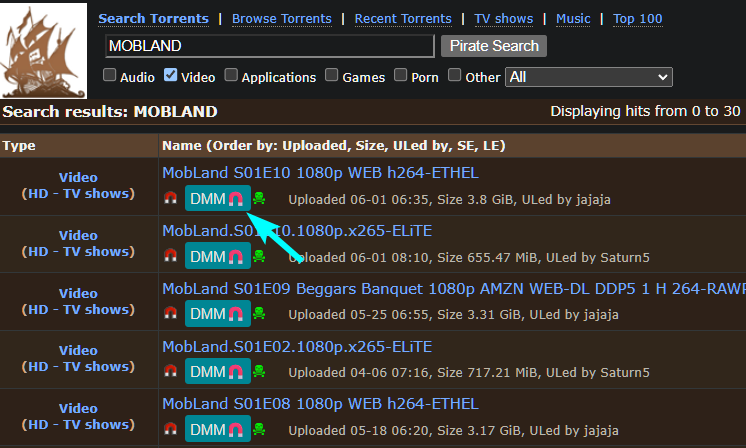Open Music menu link
Screen dimensions: 746x448
pos(573,19)
